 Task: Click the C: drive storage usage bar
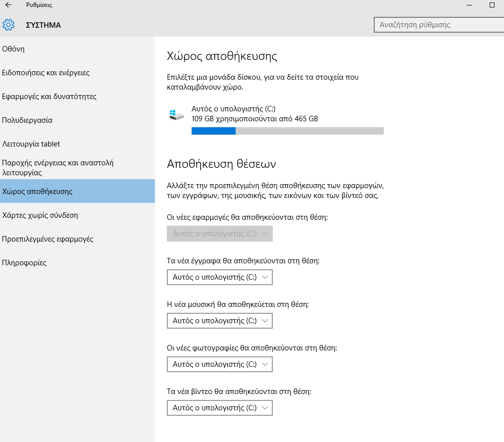click(x=287, y=131)
